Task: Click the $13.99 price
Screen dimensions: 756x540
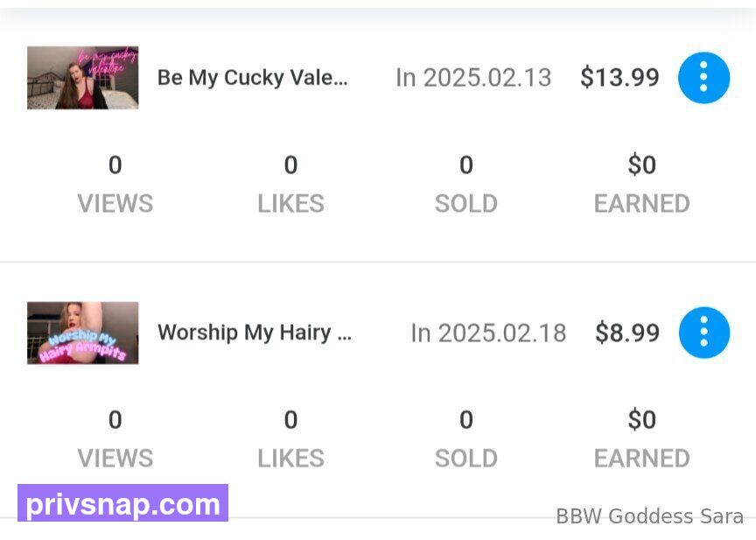Action: tap(619, 78)
